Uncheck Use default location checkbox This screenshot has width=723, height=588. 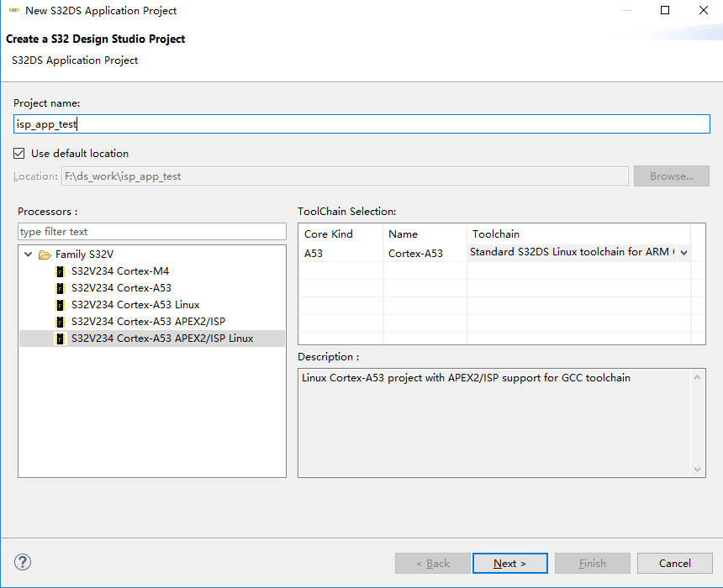pos(19,154)
